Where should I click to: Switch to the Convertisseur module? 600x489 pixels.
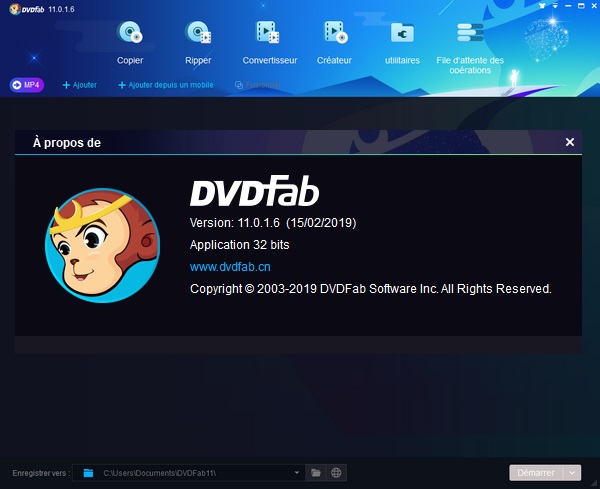coord(270,42)
